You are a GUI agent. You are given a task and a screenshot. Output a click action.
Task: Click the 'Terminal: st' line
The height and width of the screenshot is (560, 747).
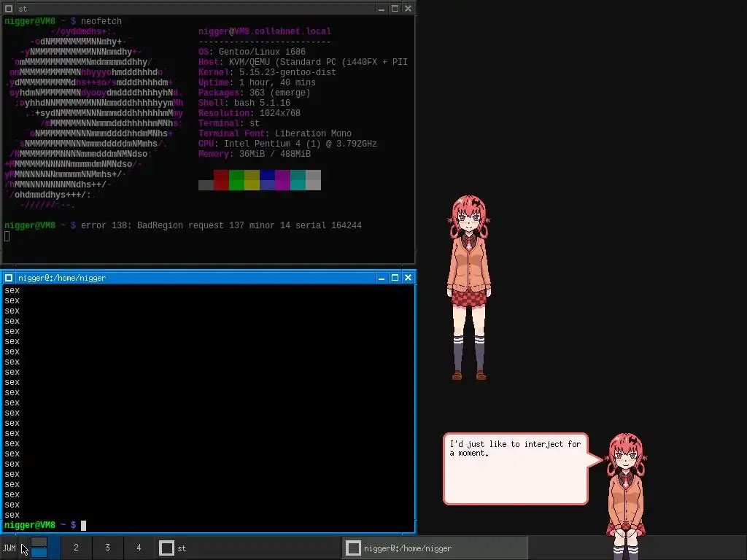point(229,123)
